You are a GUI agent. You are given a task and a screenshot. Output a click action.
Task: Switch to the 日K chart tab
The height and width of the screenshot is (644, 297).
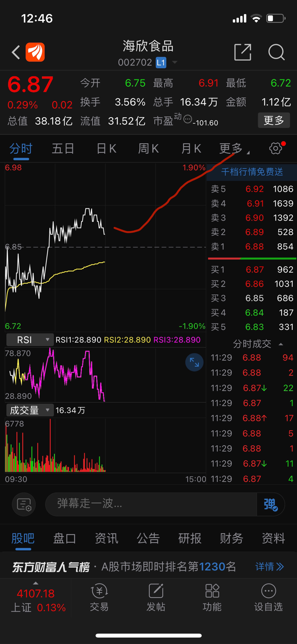pyautogui.click(x=106, y=149)
